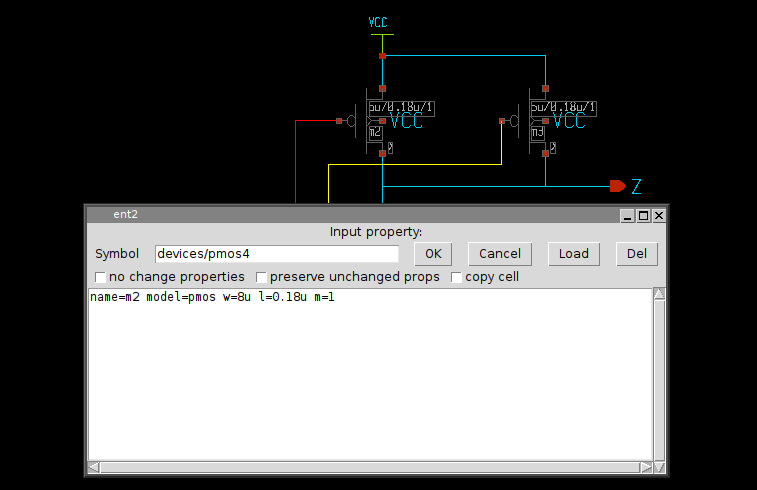Click the text area scroll-up arrow

(658, 294)
